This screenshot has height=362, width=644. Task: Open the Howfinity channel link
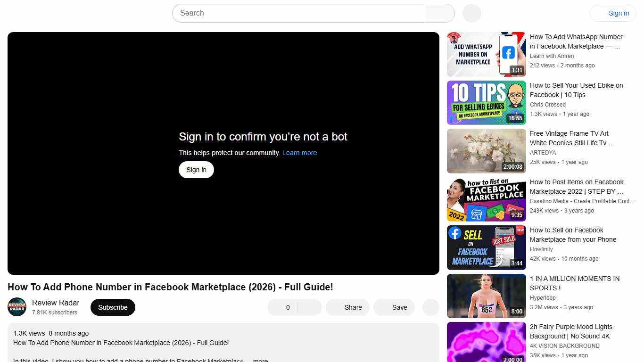click(x=541, y=249)
